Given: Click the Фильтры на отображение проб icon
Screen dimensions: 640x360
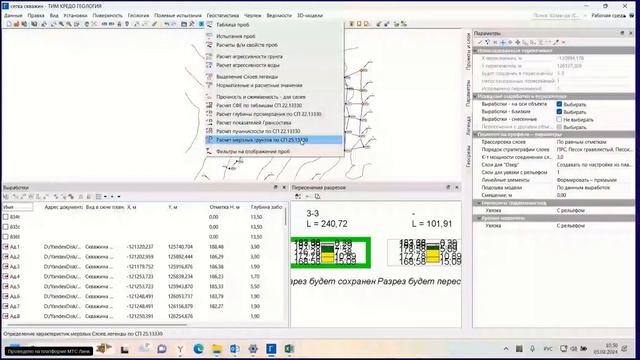Looking at the screenshot, I should (x=209, y=151).
